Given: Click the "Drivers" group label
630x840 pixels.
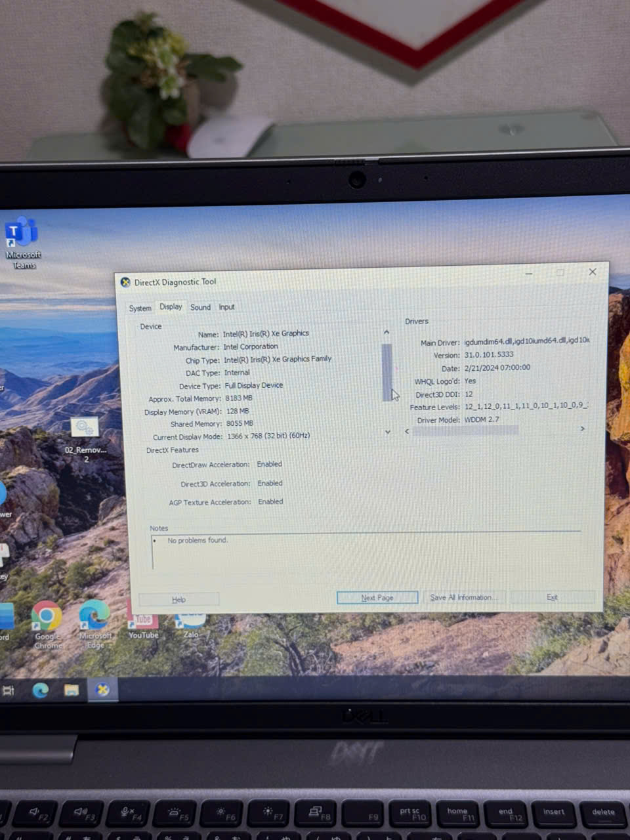Looking at the screenshot, I should (417, 322).
